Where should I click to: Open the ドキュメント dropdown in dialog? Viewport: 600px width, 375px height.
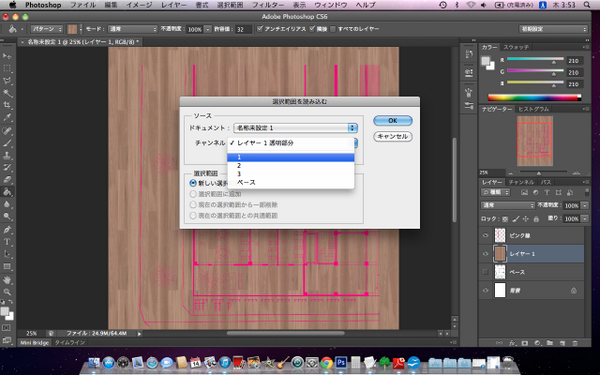pyautogui.click(x=296, y=128)
